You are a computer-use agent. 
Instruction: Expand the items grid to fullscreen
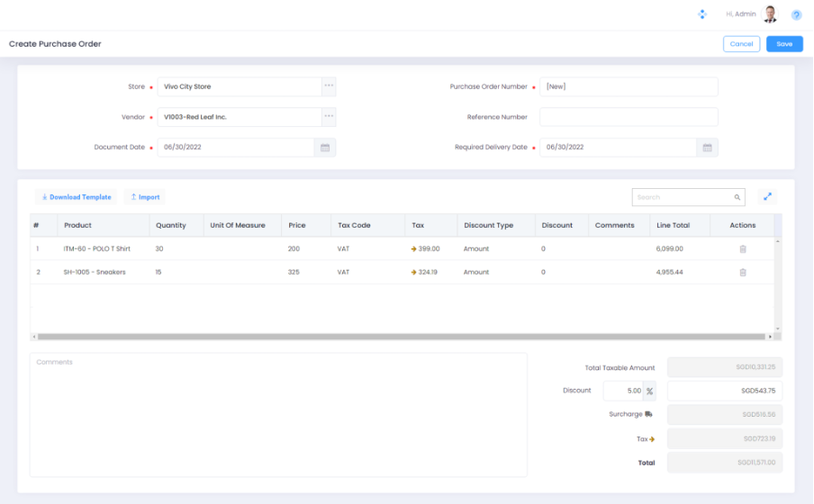[x=768, y=197]
